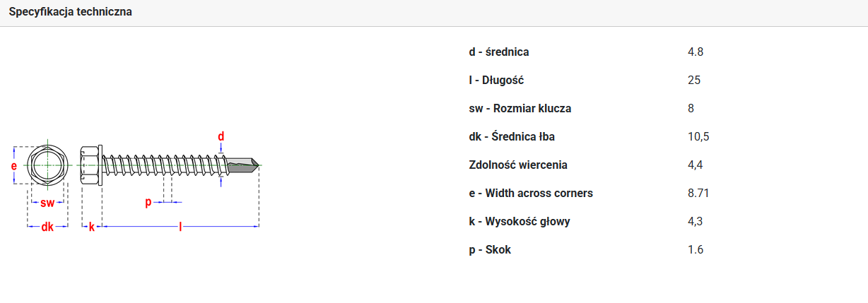Screen dimensions: 868x303
Task: Select the 'p - Skok' row label
Action: (490, 250)
